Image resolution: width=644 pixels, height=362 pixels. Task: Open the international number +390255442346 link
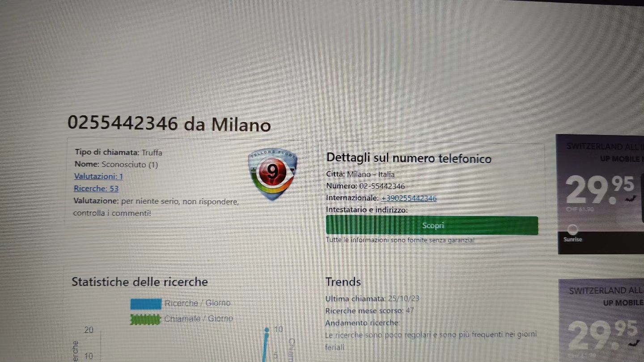[x=409, y=198]
